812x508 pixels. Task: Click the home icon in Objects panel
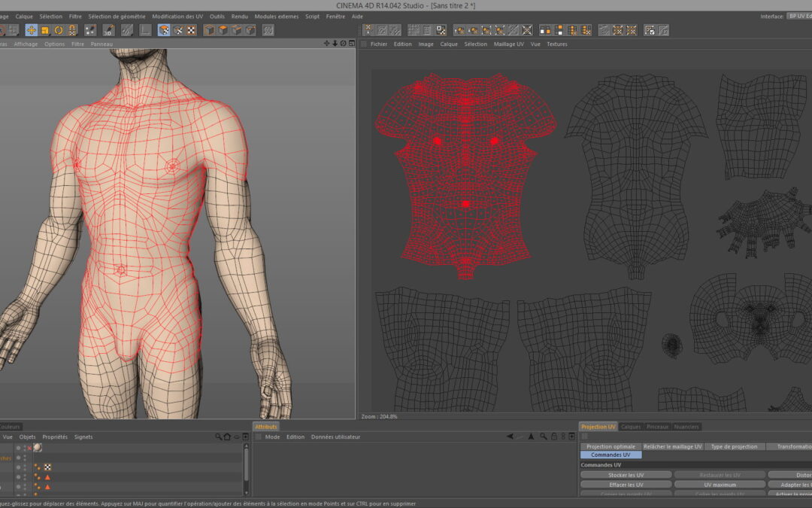click(227, 437)
